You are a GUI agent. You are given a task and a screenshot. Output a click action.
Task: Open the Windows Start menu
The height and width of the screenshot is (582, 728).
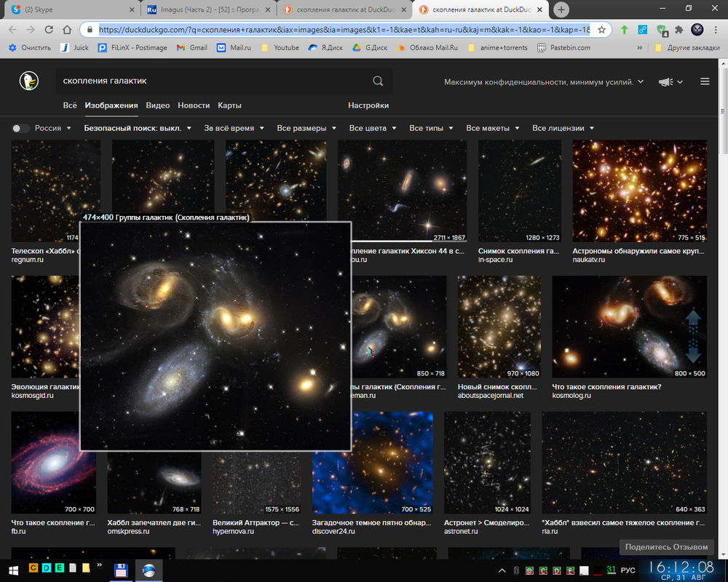(x=13, y=570)
